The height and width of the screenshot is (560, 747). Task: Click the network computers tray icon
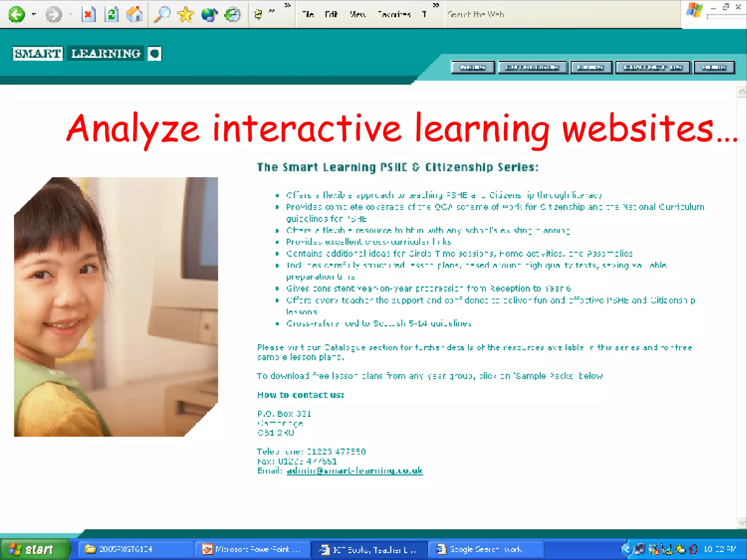[x=640, y=549]
